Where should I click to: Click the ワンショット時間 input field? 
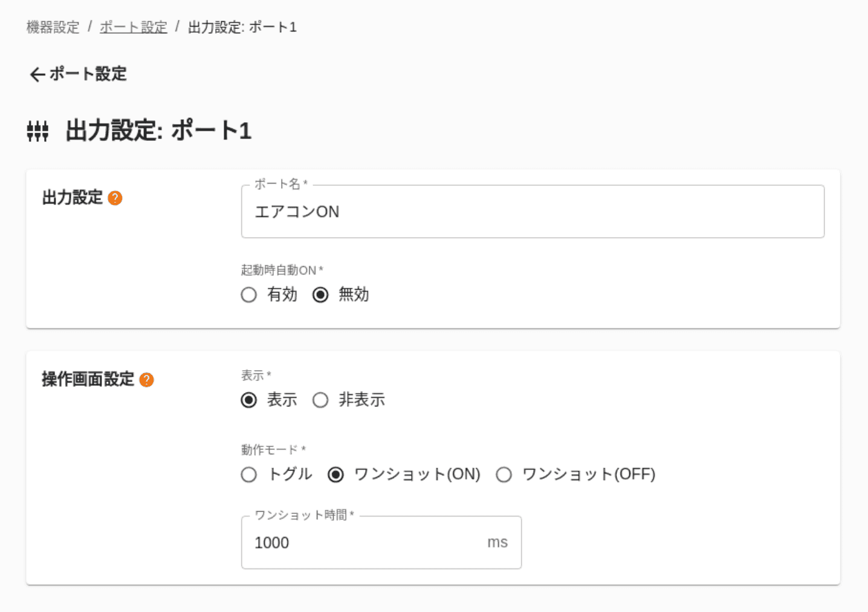[x=363, y=542]
